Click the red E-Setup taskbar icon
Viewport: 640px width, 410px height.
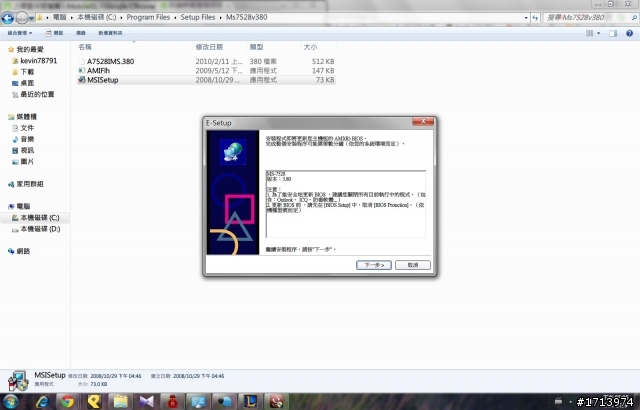click(276, 401)
